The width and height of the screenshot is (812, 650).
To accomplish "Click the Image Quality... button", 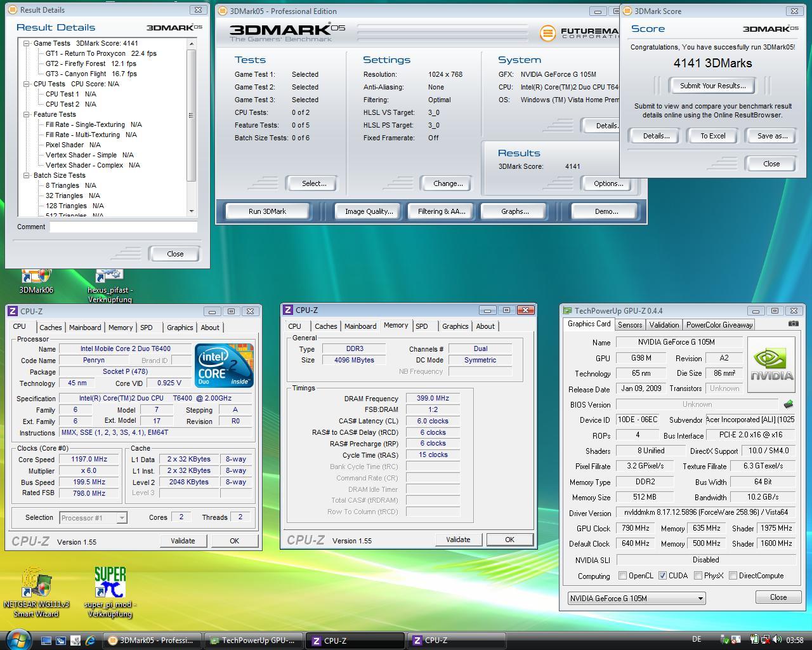I will click(369, 211).
